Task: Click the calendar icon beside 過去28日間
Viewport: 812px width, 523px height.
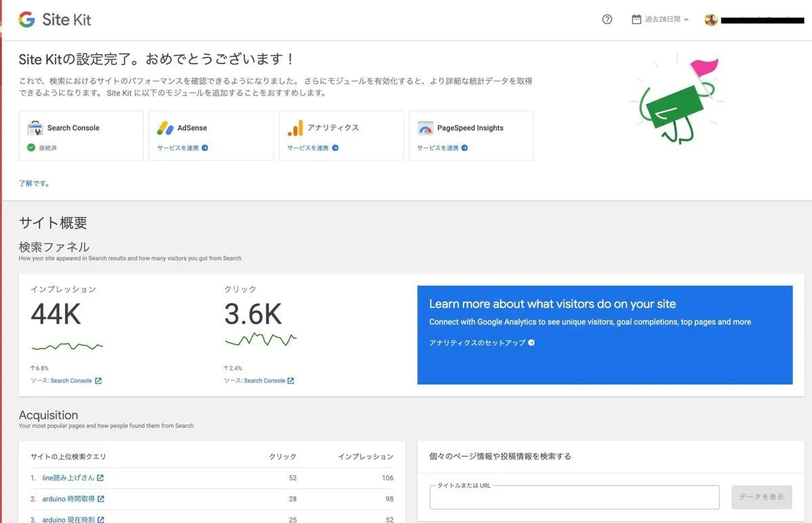Action: (x=635, y=20)
